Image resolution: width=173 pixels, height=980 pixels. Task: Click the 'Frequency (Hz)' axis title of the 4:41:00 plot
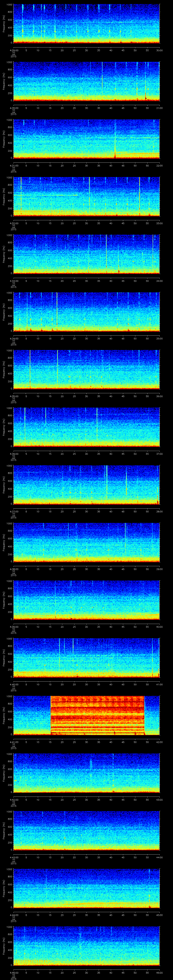[x=4, y=716]
